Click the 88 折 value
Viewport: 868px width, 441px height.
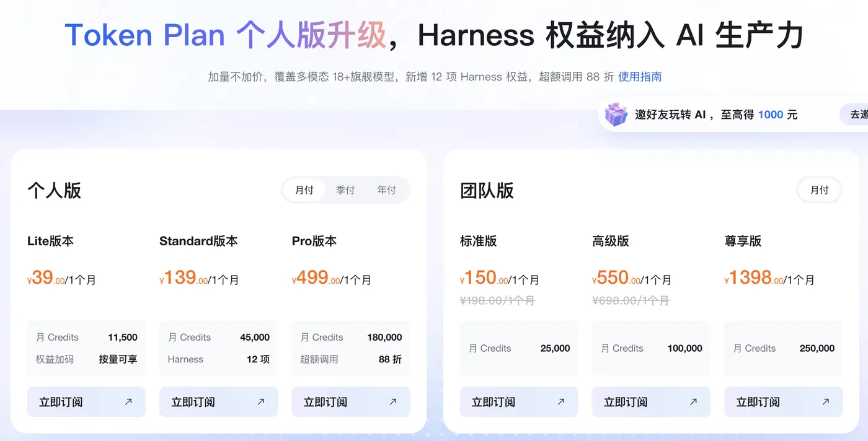(x=390, y=359)
